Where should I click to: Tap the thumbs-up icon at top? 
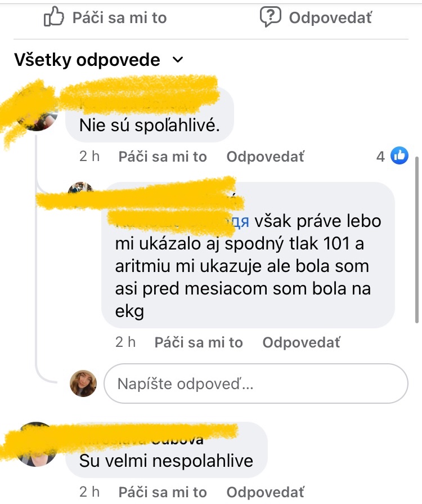[53, 16]
